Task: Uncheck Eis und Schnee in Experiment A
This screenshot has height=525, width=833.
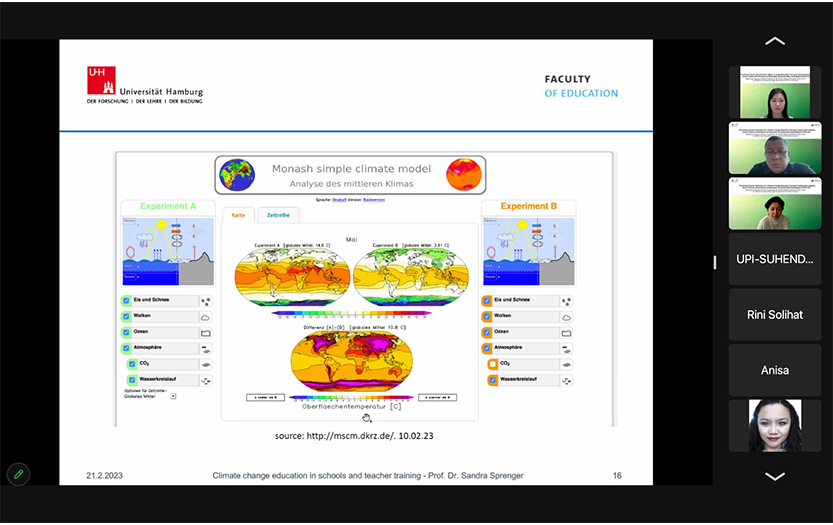Action: pyautogui.click(x=127, y=301)
